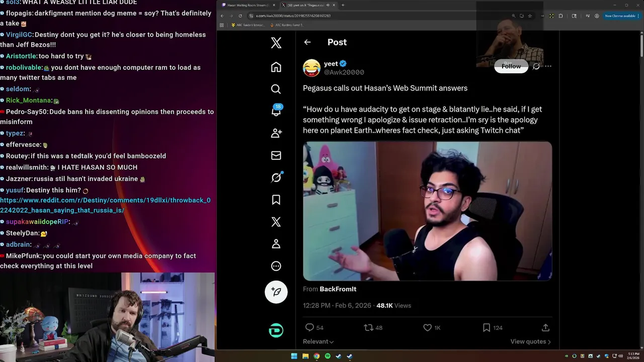Share post using the upload icon
Image resolution: width=644 pixels, height=362 pixels.
click(545, 327)
